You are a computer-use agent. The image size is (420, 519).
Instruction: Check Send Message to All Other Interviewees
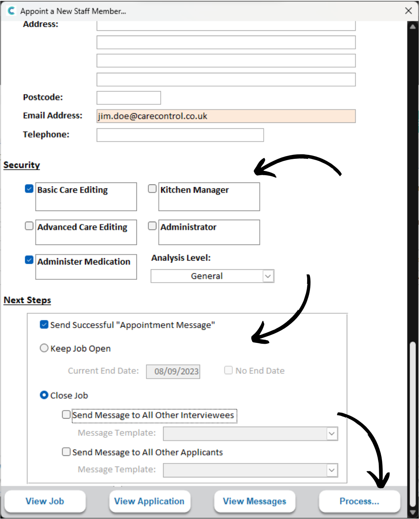pos(66,415)
